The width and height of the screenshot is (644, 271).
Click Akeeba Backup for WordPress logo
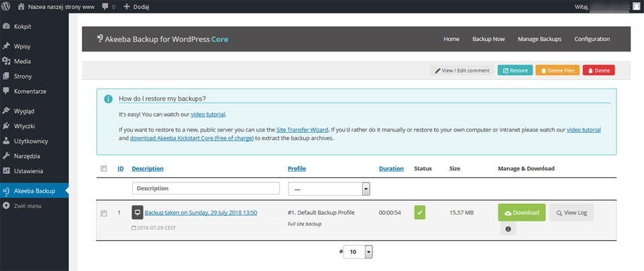(x=162, y=39)
